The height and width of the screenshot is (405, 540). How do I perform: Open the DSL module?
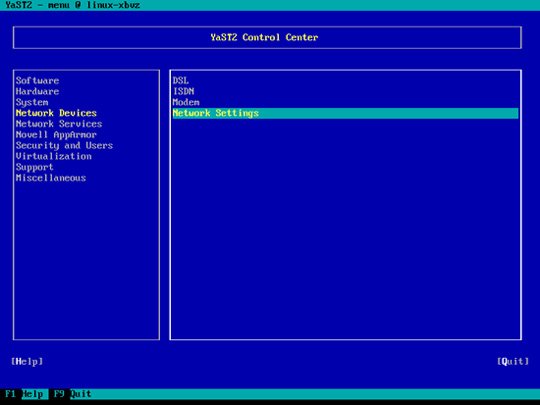181,81
